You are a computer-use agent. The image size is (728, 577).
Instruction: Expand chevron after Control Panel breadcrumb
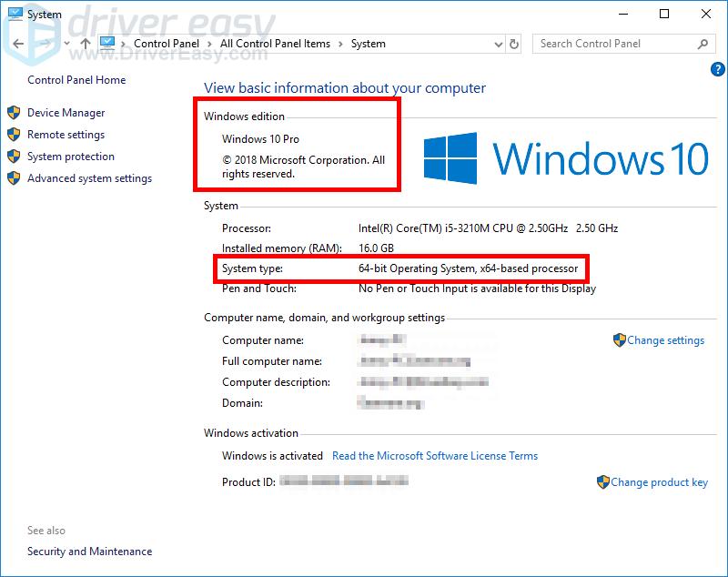click(x=209, y=44)
